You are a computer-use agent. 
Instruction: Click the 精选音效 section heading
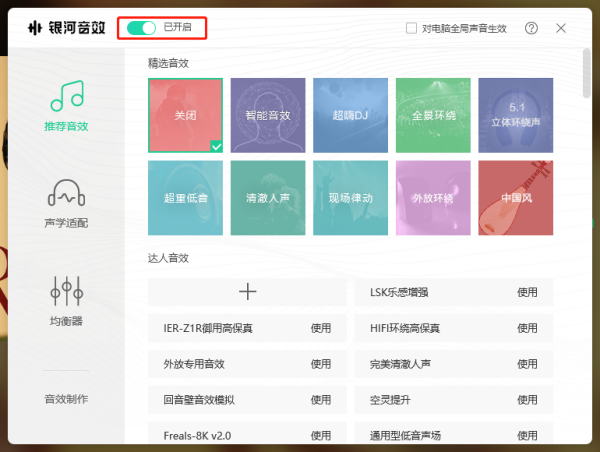coord(168,63)
